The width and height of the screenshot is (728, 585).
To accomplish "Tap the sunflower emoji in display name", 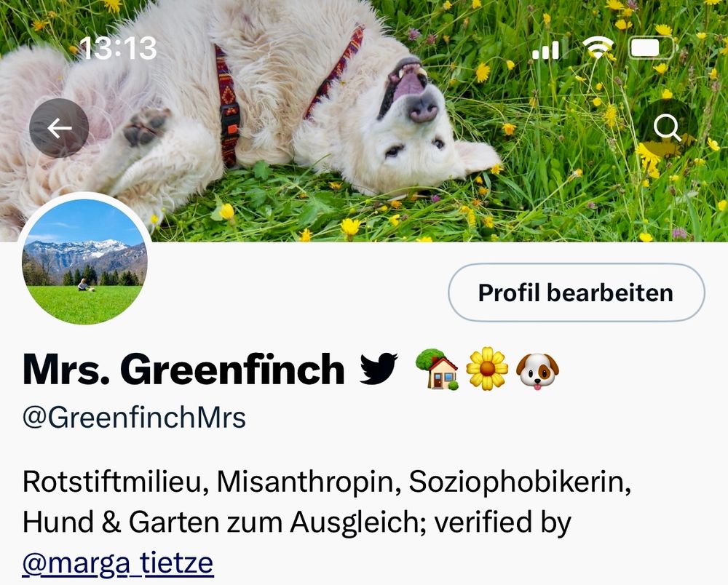I will tap(487, 369).
